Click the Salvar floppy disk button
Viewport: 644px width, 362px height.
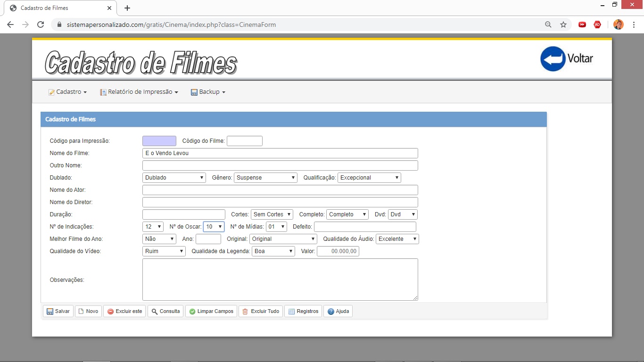coord(58,311)
